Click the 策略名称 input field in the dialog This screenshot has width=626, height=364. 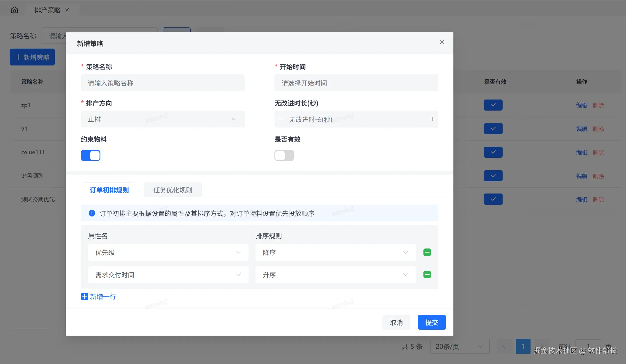(x=162, y=83)
